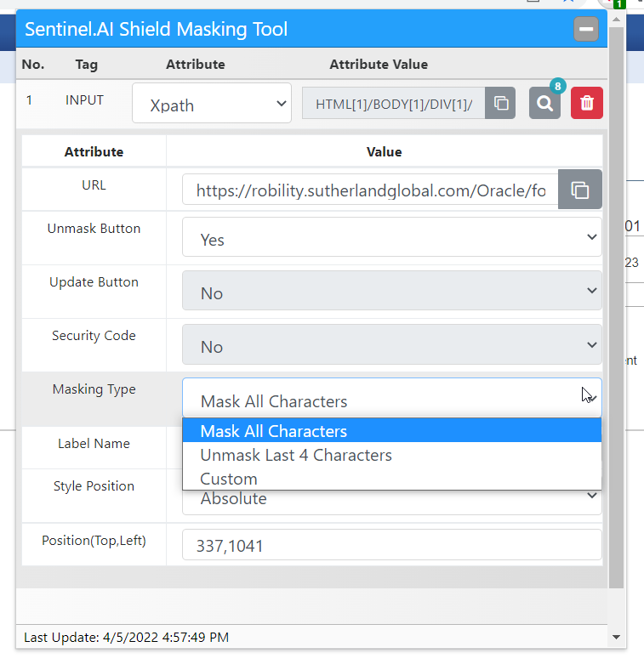The height and width of the screenshot is (664, 644).
Task: Click the Attribute Value column header
Action: coord(379,65)
